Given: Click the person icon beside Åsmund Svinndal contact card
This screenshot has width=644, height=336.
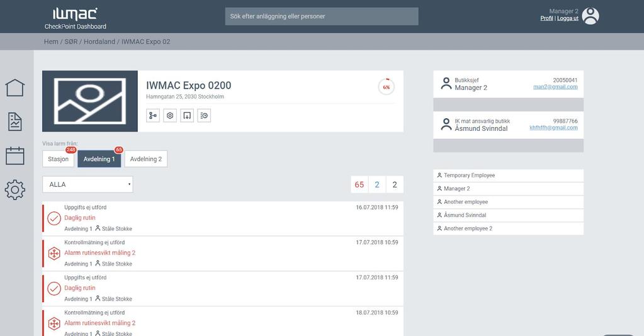Looking at the screenshot, I should click(446, 125).
